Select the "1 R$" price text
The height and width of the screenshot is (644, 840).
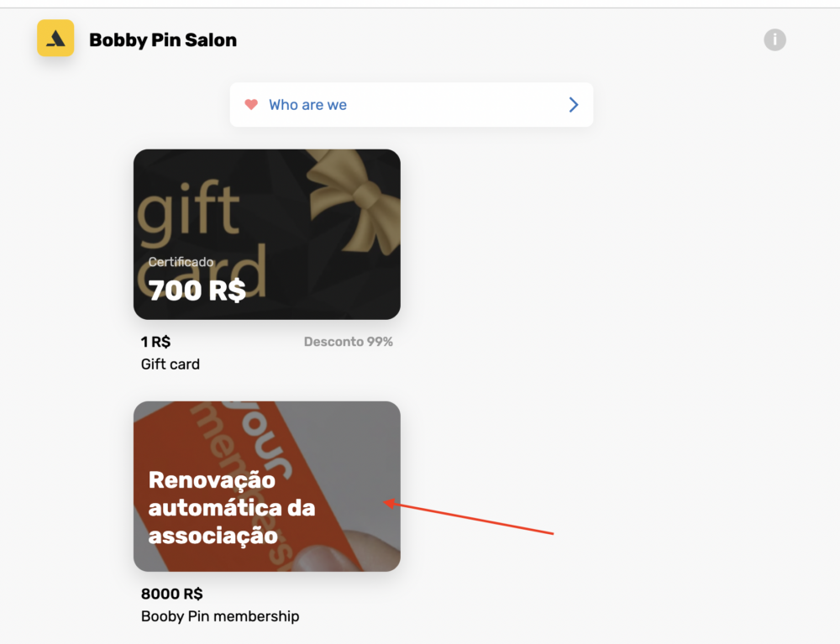pyautogui.click(x=156, y=342)
